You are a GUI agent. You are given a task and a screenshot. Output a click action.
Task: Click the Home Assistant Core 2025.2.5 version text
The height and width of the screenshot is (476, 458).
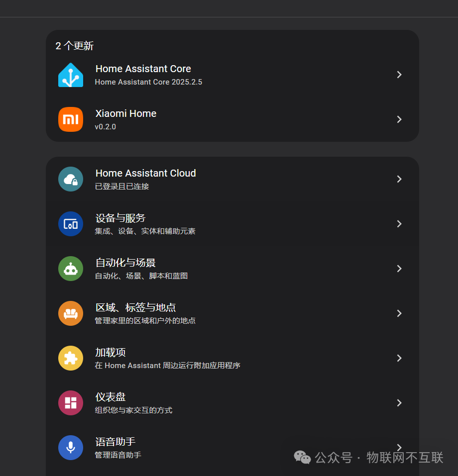[148, 82]
